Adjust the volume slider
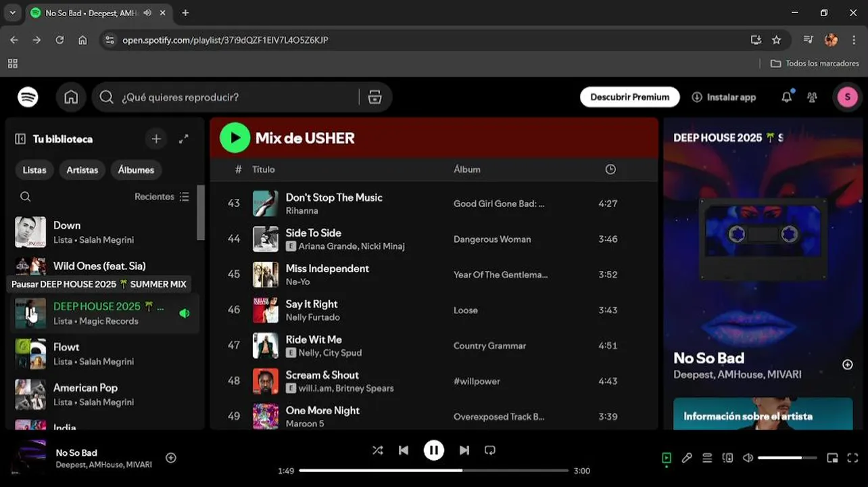The height and width of the screenshot is (487, 868). tap(789, 458)
